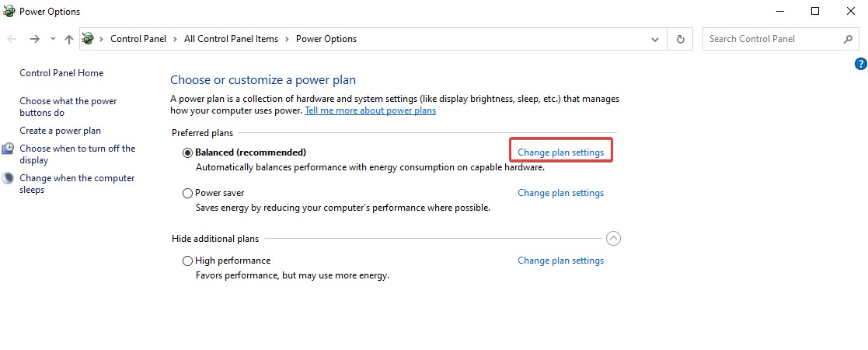Go to Control Panel breadcrumb item
The height and width of the screenshot is (350, 868).
(138, 39)
